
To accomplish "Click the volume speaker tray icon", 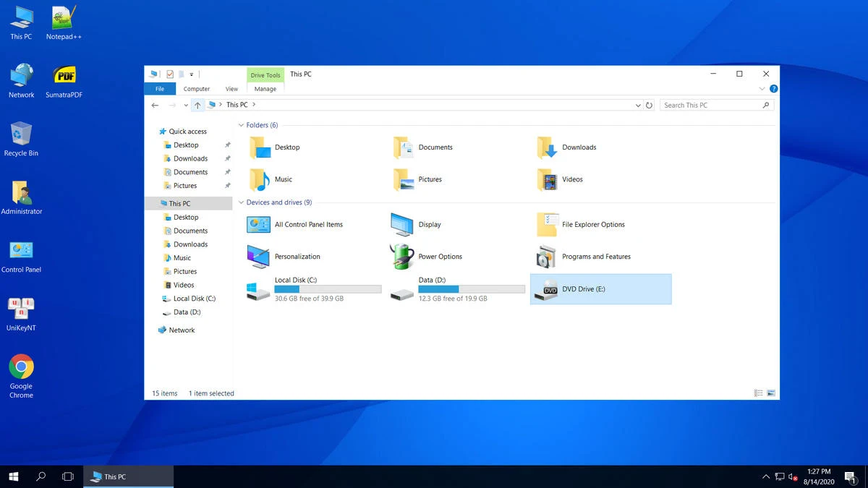I will 794,477.
